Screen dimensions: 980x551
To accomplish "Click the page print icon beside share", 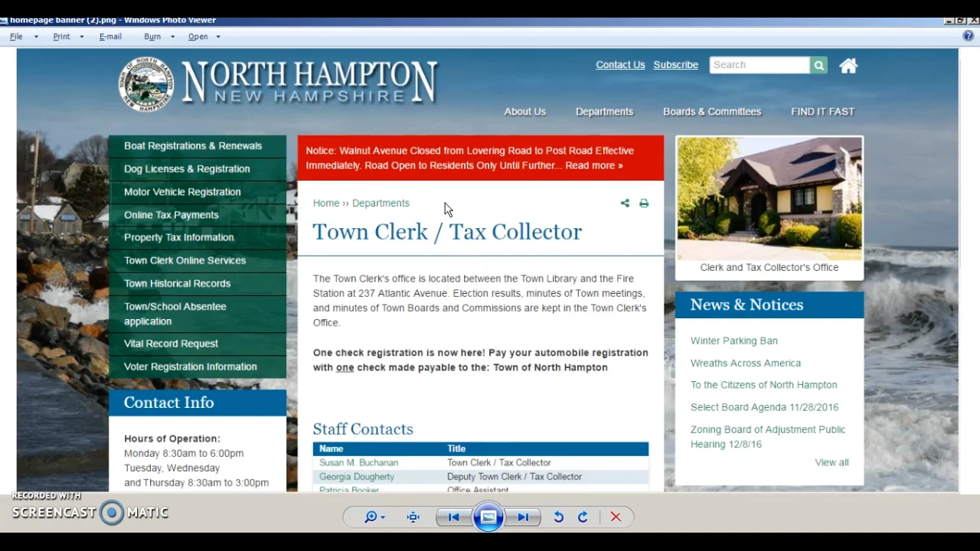I will (x=644, y=203).
